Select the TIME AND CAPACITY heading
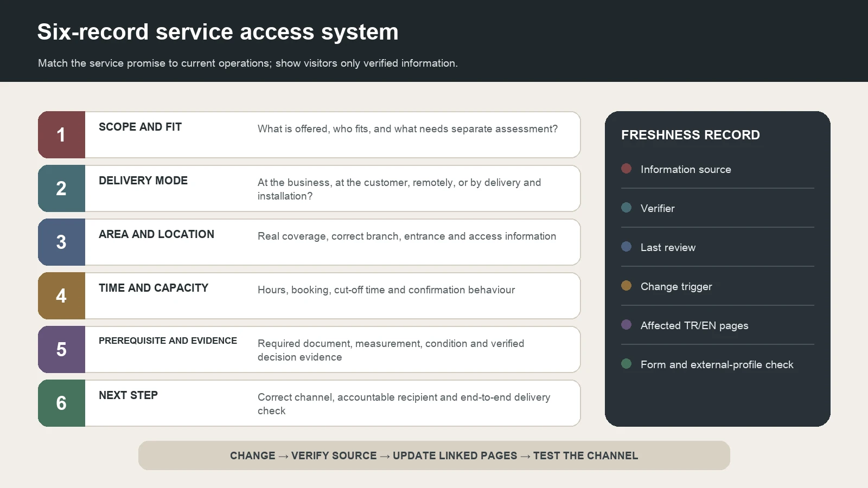 click(154, 288)
